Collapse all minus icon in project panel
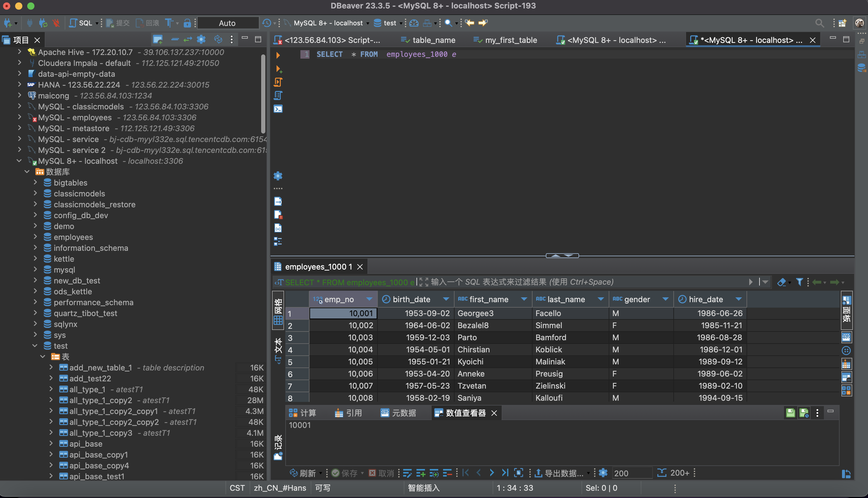868x498 pixels. pos(175,40)
